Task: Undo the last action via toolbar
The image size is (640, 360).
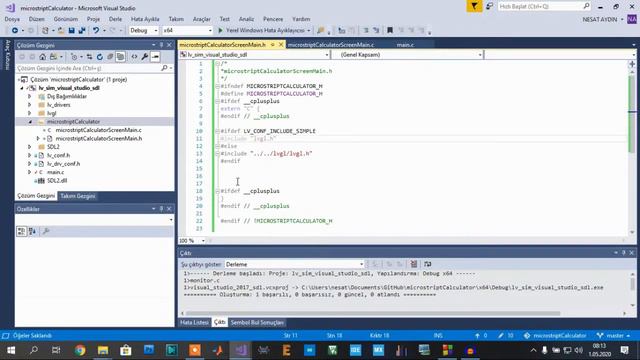Action: [x=96, y=31]
